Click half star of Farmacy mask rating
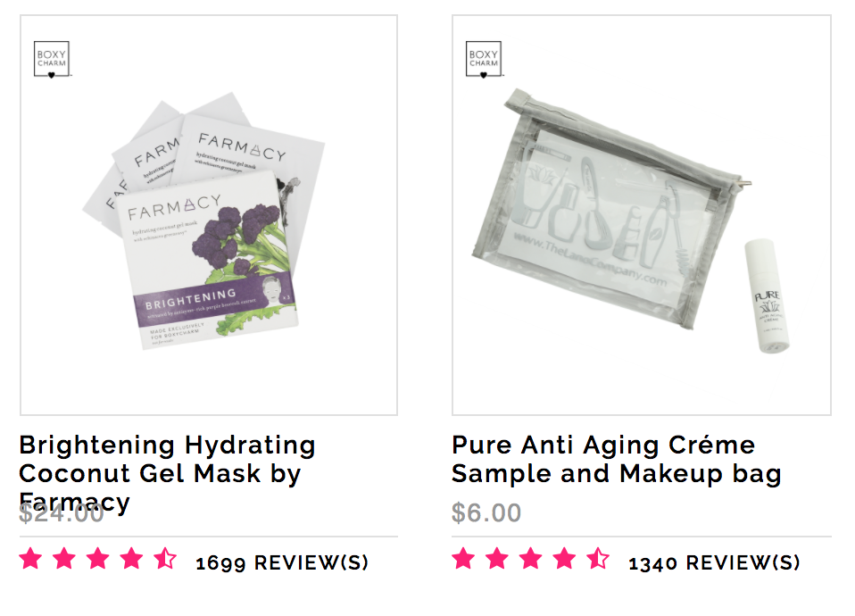The height and width of the screenshot is (616, 855). 165,559
